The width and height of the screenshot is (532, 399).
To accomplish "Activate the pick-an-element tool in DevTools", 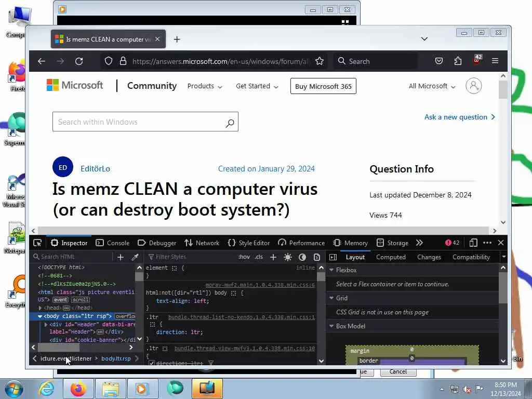I will (x=37, y=243).
